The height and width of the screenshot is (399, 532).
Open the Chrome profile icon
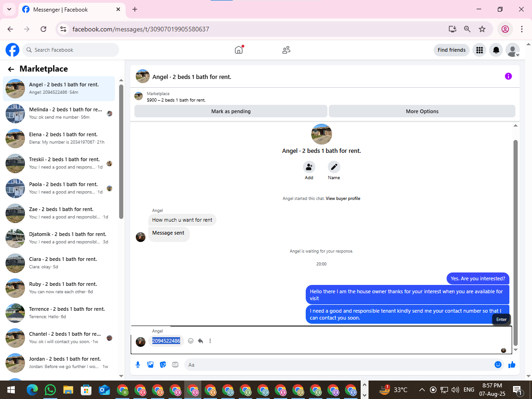505,29
